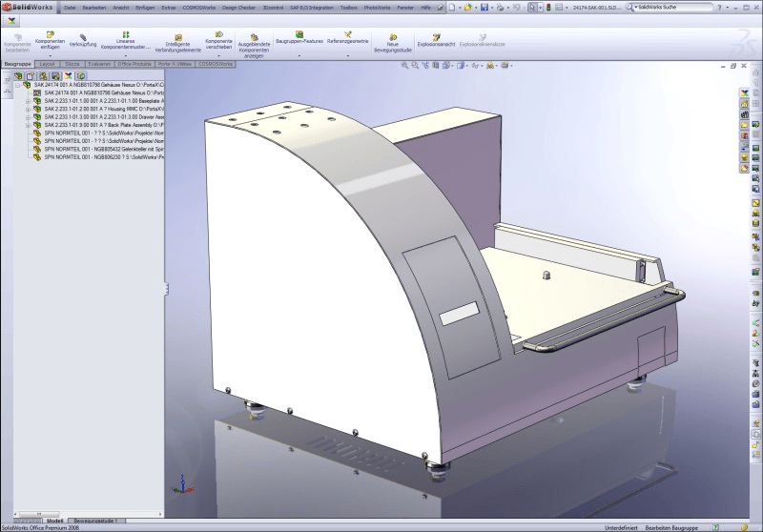Open the Einfügen menu
This screenshot has height=532, width=763.
[147, 7]
